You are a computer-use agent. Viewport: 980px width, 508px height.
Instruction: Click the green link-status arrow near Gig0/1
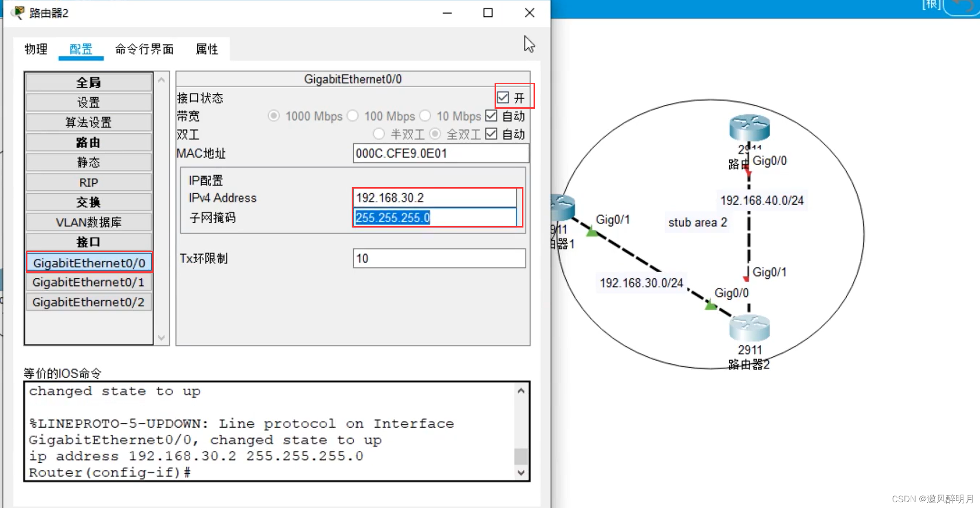[592, 233]
